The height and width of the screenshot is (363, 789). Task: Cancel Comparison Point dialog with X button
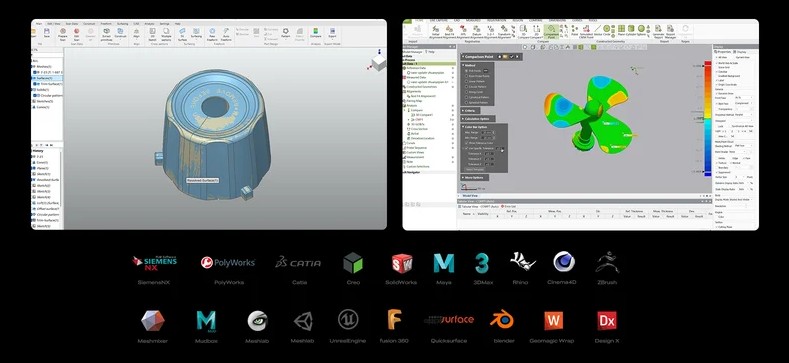518,57
